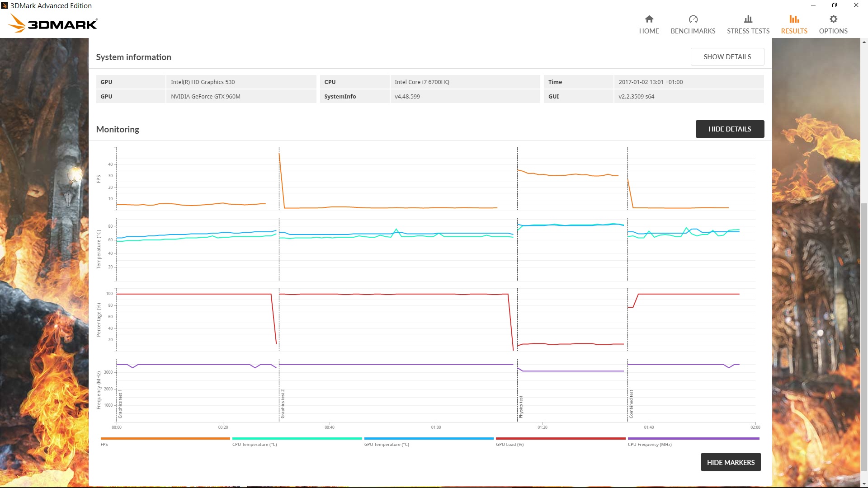
Task: Click the Graphics test 1 marker line
Action: (117, 285)
